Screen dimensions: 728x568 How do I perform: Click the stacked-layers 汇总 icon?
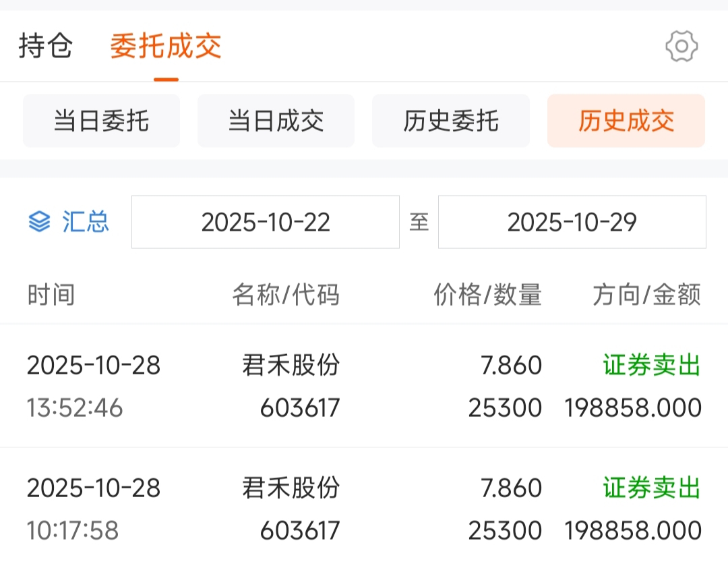coord(40,221)
